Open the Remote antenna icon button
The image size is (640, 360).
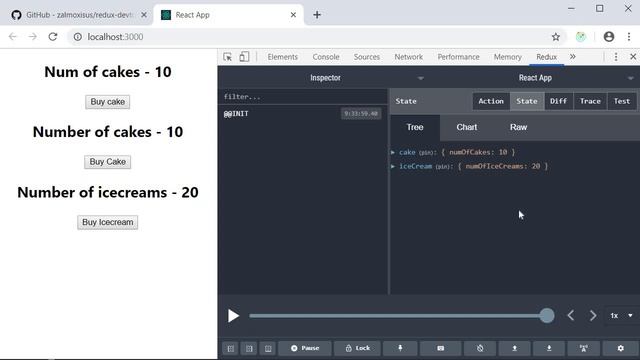pyautogui.click(x=584, y=348)
